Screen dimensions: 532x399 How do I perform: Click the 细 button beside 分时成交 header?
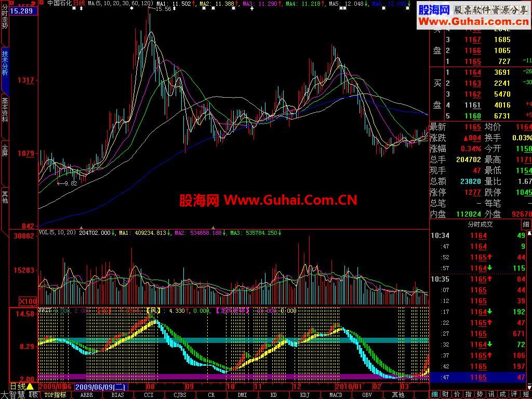(x=526, y=224)
